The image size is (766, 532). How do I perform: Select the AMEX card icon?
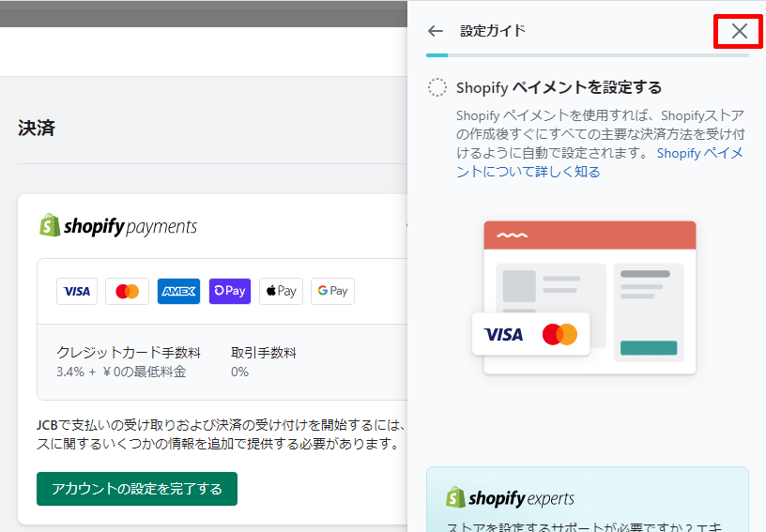click(x=178, y=292)
